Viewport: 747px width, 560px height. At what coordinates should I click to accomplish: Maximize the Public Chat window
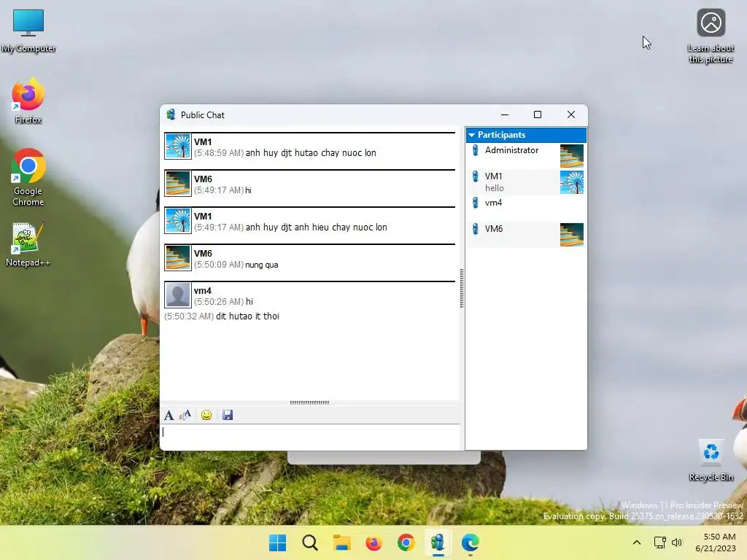[x=538, y=114]
